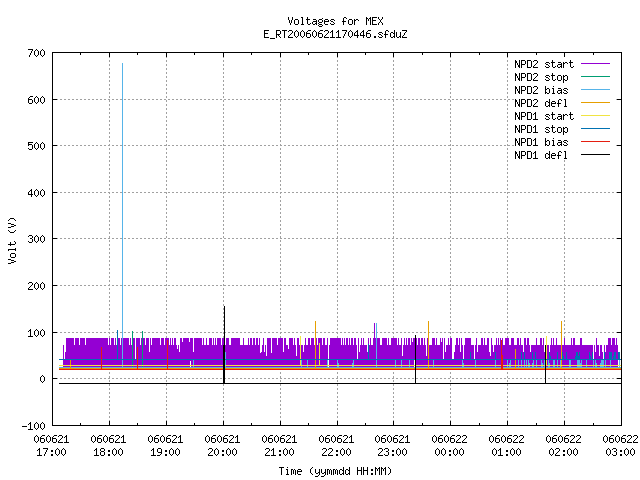640x480 pixels.
Task: Click the 060621 19:00 time axis label
Action: coord(165,446)
